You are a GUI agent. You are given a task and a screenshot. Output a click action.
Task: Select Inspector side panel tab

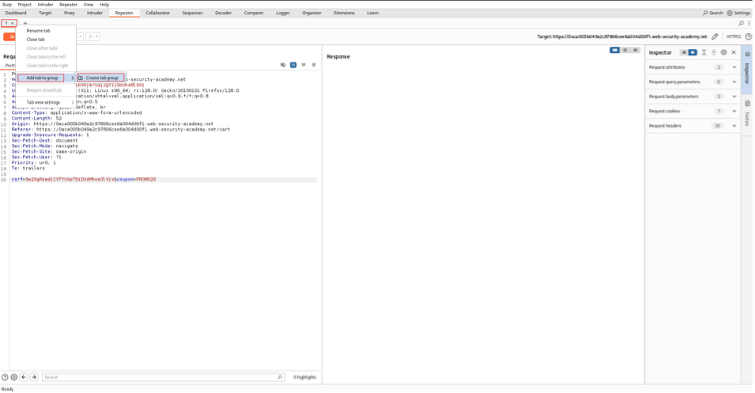pyautogui.click(x=747, y=69)
